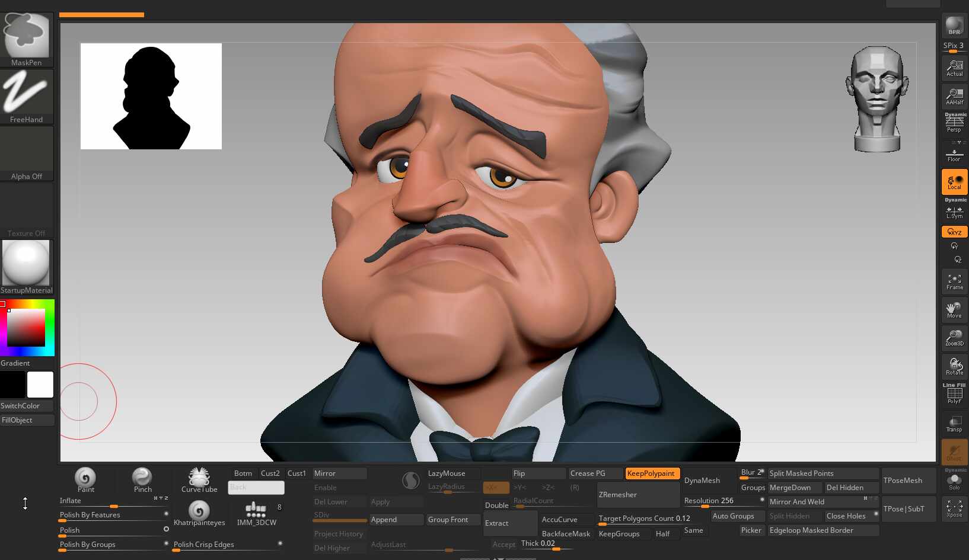Enable Solo mode
The height and width of the screenshot is (560, 969).
(x=954, y=481)
